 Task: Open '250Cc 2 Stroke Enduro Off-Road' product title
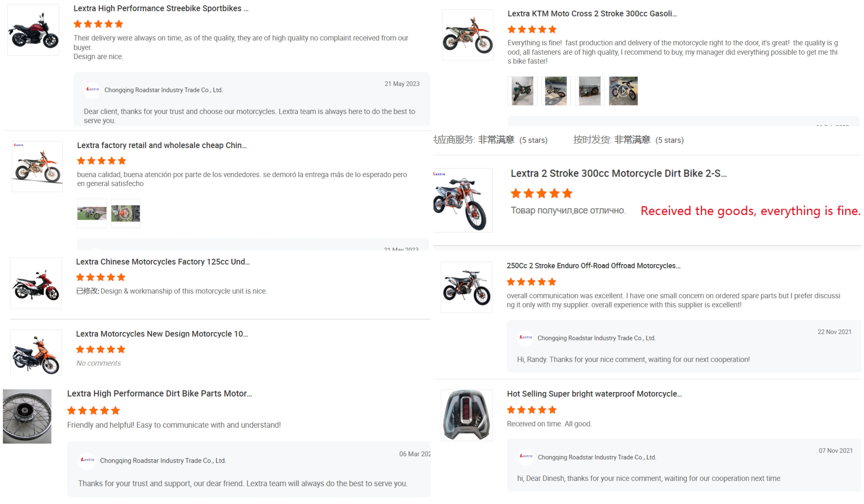click(593, 266)
